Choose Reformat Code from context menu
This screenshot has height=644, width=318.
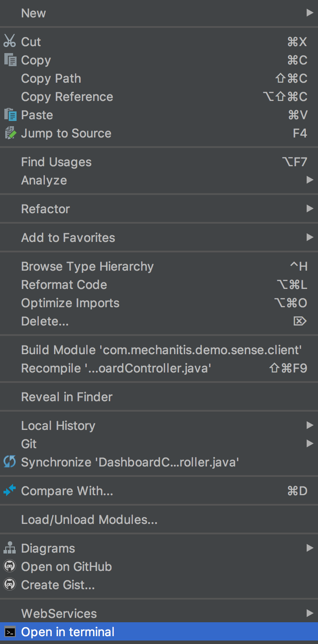point(159,285)
